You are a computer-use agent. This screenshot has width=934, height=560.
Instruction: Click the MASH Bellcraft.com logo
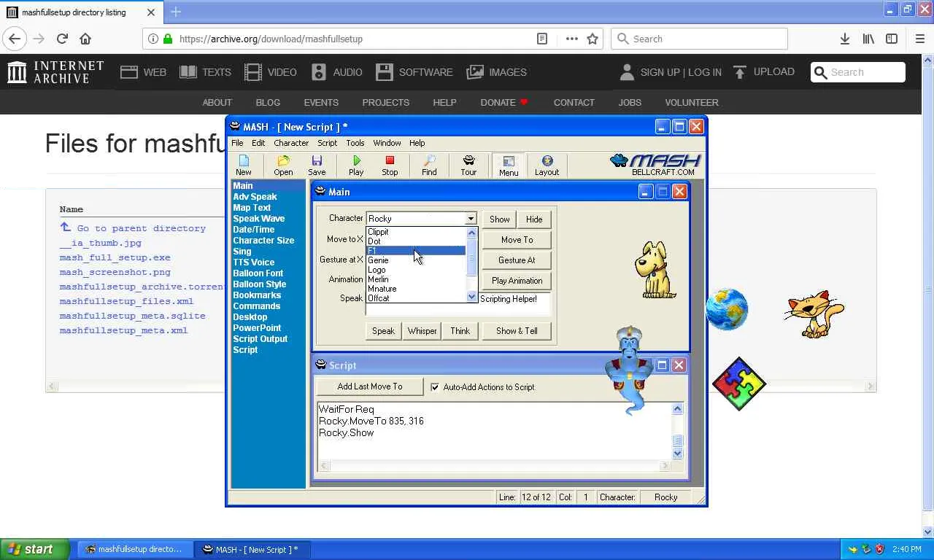coord(655,165)
